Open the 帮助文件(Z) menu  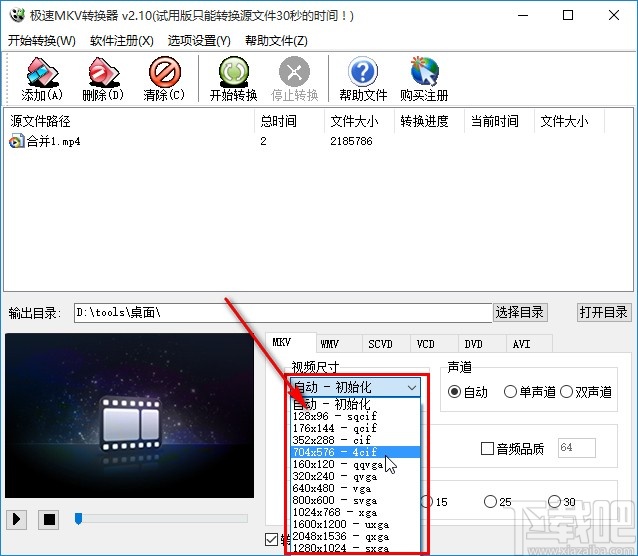click(x=276, y=41)
